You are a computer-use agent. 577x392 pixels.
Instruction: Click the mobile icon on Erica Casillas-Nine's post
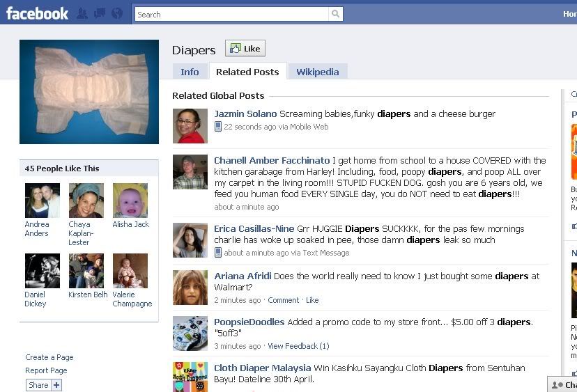(218, 253)
